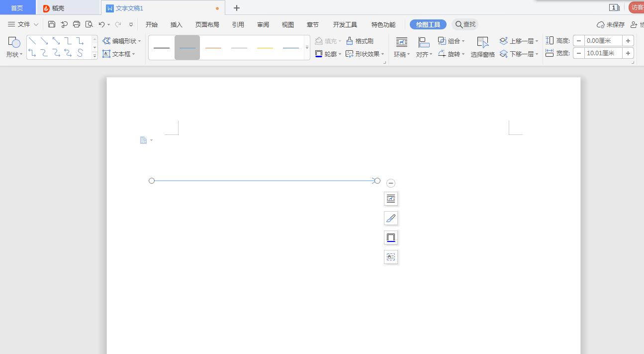Click the 宽度 (Width) value input field
644x354 pixels.
[x=604, y=53]
